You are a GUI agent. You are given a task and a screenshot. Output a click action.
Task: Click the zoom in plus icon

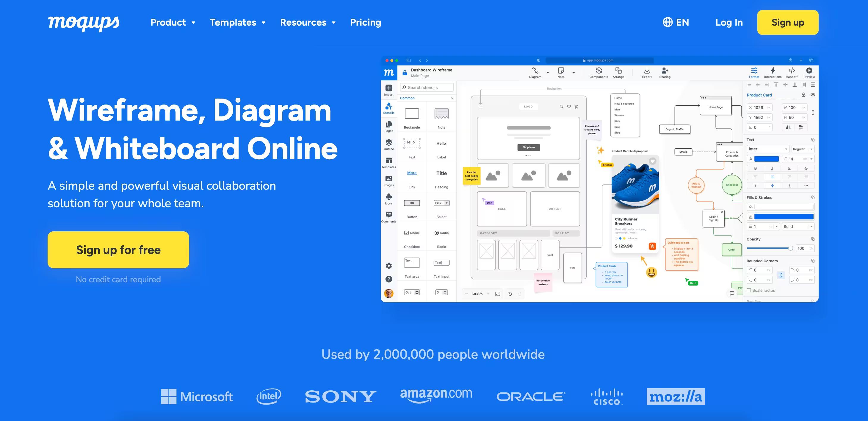pyautogui.click(x=488, y=294)
